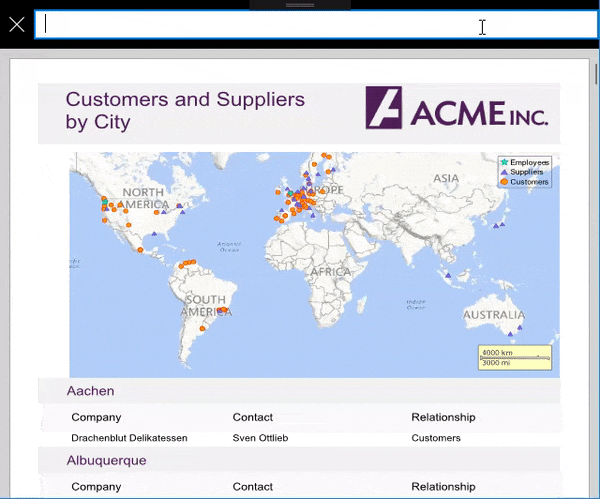Select the Aachen city group header
Screen dimensions: 600x499
point(91,391)
